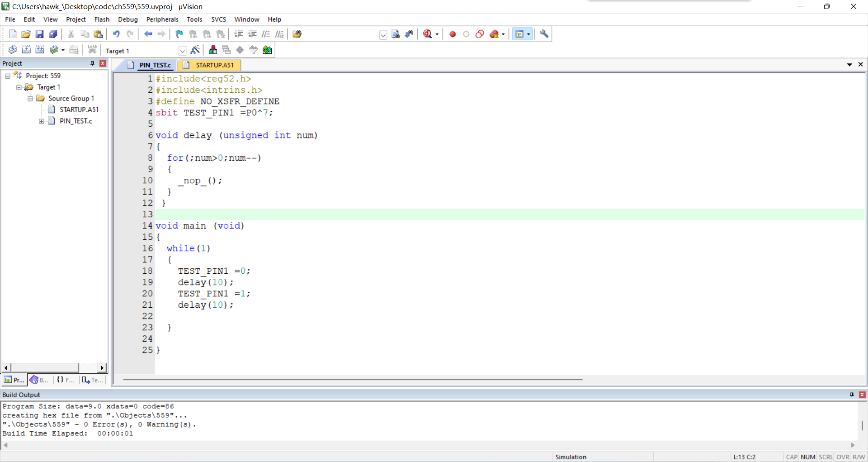Toggle the pin on the Project panel
The width and height of the screenshot is (868, 462).
pos(93,63)
